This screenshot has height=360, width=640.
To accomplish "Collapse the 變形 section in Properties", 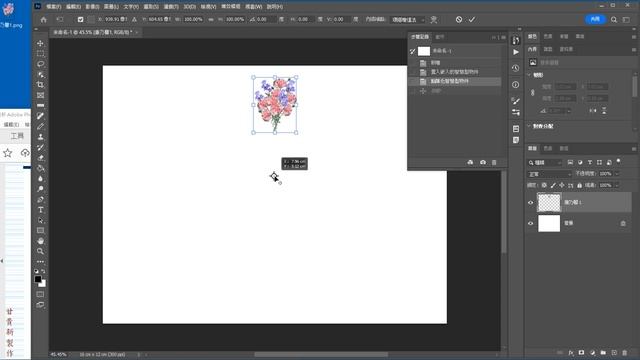I will [x=529, y=75].
